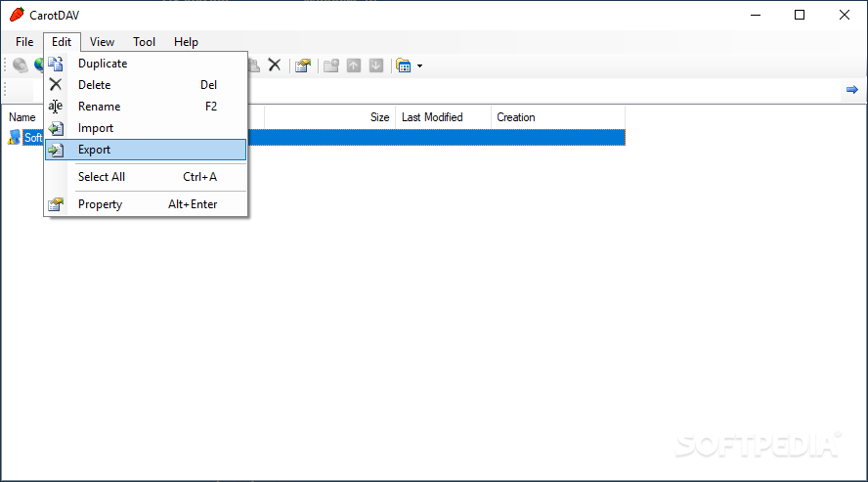Click the blue Go arrow icon
868x482 pixels.
pyautogui.click(x=852, y=90)
